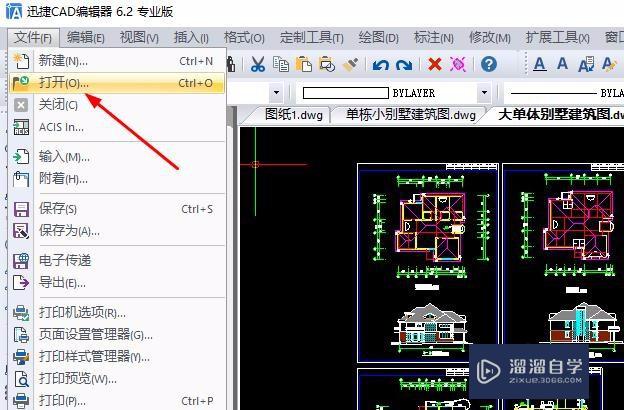Screen dimensions: 624x410
Task: Click the save-as icon beside 保存为
Action: tap(21, 231)
